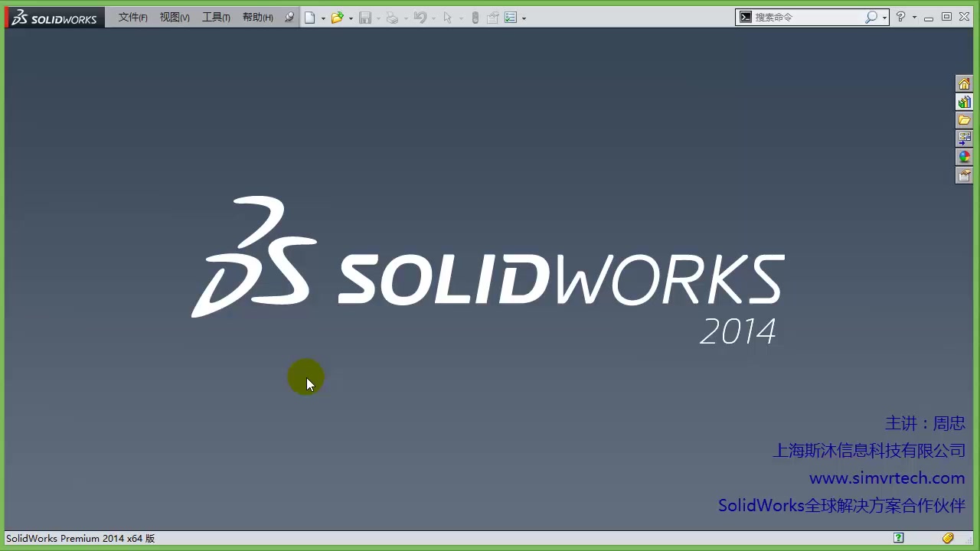
Task: Open the File Explorer folder task pane tab
Action: (964, 120)
